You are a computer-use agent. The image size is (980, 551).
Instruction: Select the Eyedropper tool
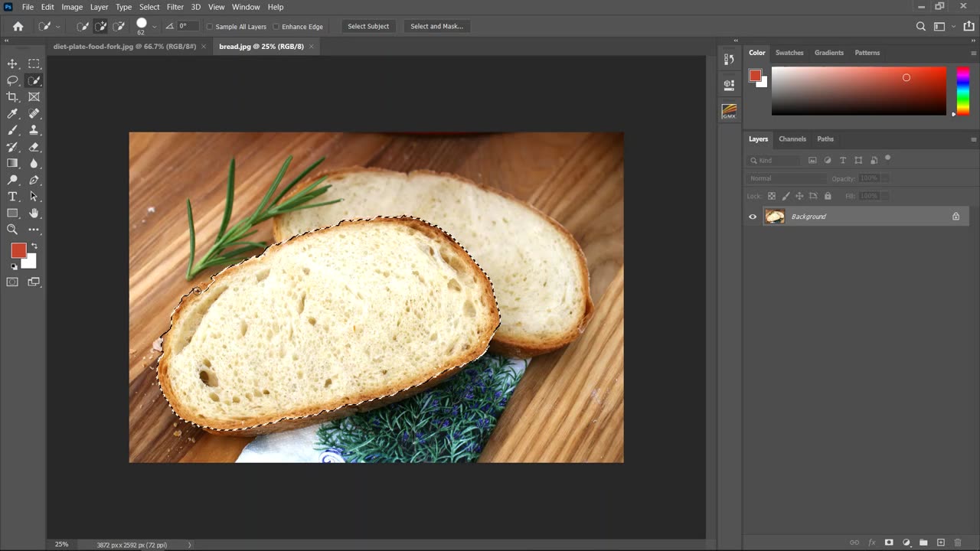click(x=12, y=113)
